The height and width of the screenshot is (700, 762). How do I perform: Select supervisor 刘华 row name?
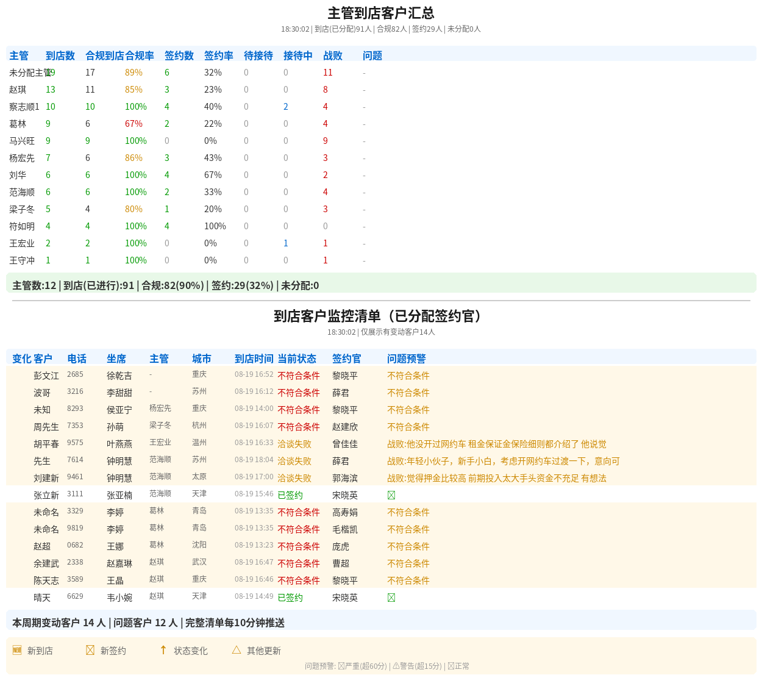pos(18,175)
